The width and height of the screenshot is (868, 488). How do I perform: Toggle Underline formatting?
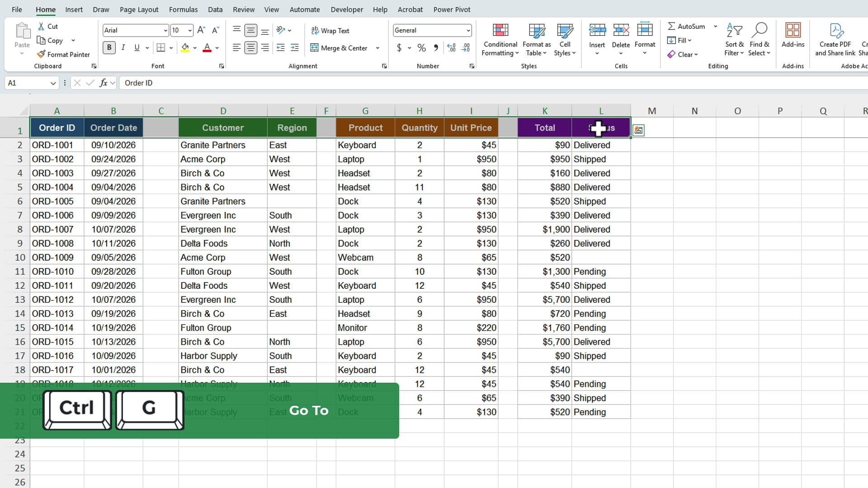pos(137,47)
